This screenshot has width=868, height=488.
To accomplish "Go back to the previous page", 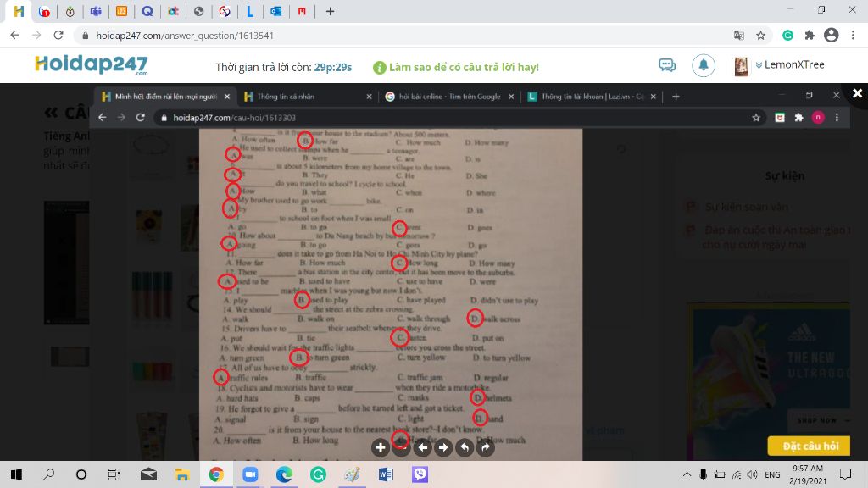I will coord(15,35).
